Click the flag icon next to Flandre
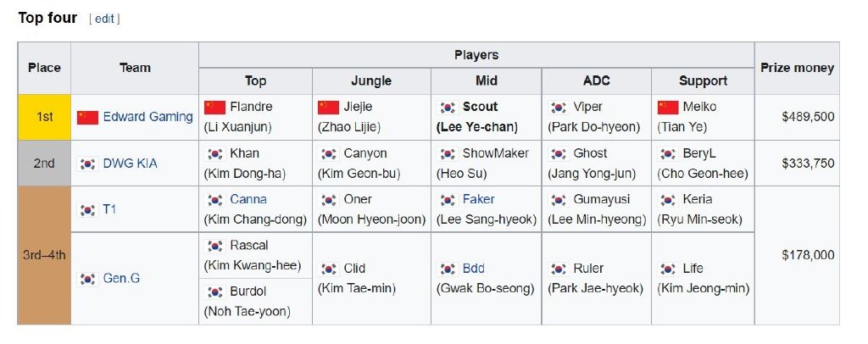The width and height of the screenshot is (868, 344). (x=214, y=108)
